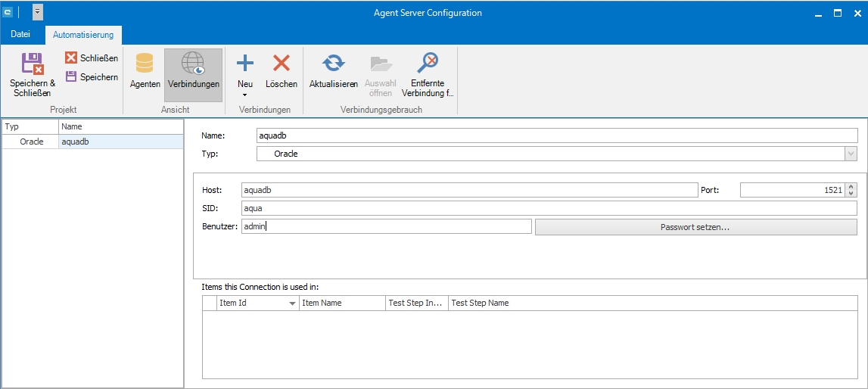Click the Löschen red X icon
Screen dimensions: 868x389
(x=282, y=64)
